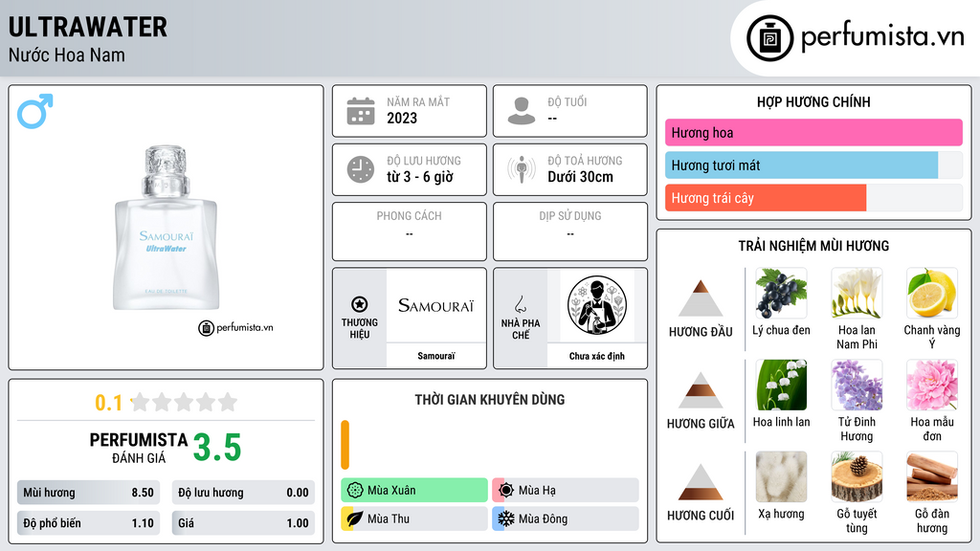Click the Nước Hoa Nam subtitle
The width and height of the screenshot is (980, 551).
67,55
